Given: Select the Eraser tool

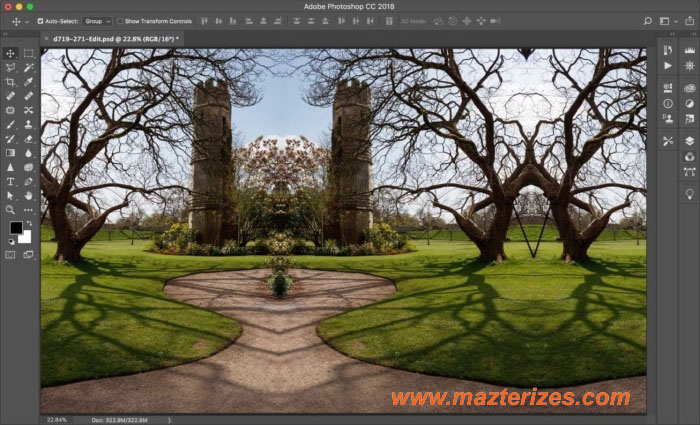Looking at the screenshot, I should 29,139.
